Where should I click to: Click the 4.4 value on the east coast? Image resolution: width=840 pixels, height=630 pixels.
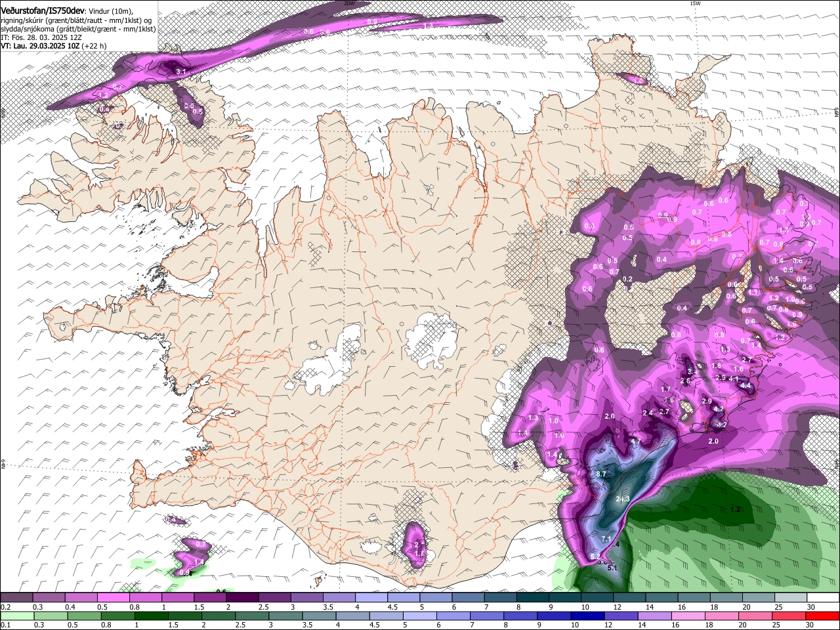(x=745, y=385)
